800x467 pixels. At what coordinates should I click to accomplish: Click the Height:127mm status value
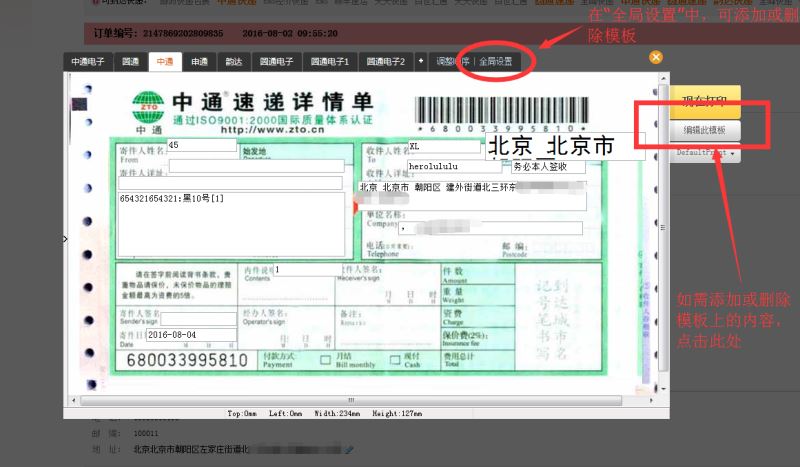[397, 414]
